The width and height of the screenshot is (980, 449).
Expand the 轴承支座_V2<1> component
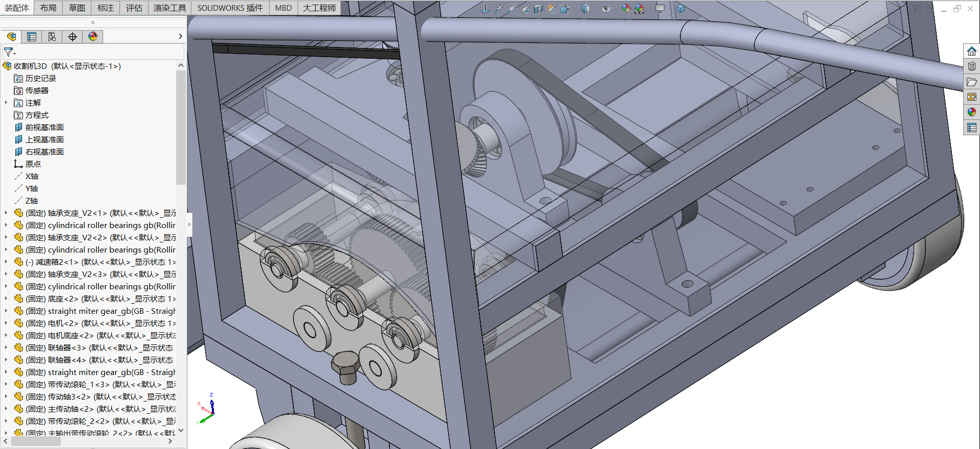(x=6, y=213)
